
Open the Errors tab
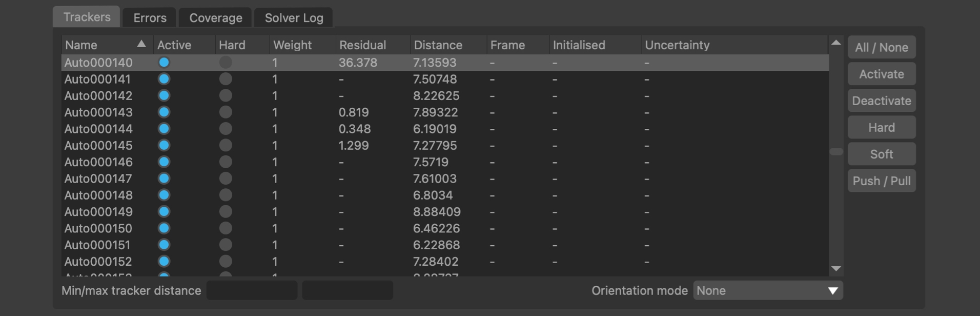(x=150, y=18)
